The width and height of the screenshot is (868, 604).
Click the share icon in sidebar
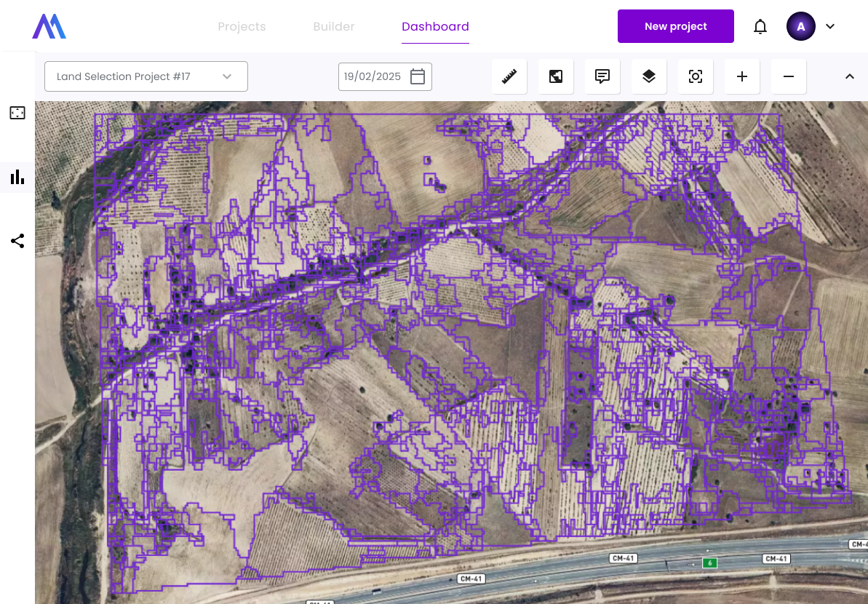pos(17,241)
